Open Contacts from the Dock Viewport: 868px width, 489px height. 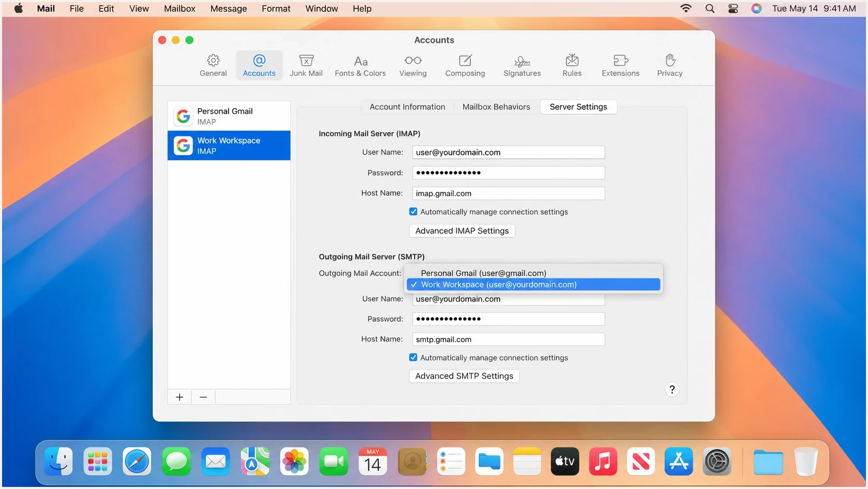click(412, 461)
